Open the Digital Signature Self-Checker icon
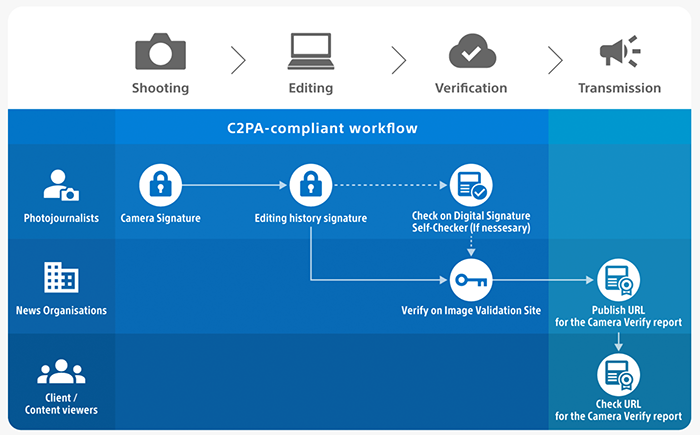700x435 pixels. point(470,185)
